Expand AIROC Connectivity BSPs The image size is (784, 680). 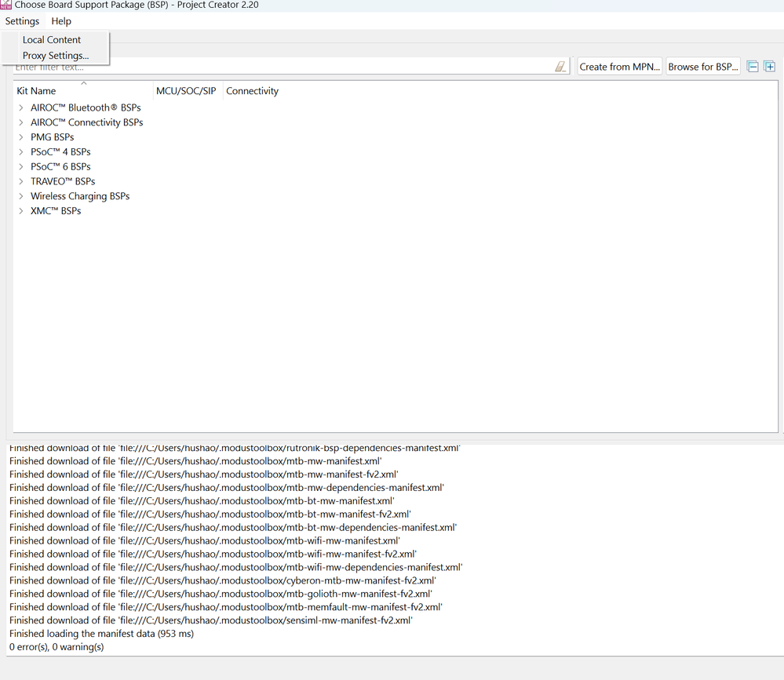tap(20, 122)
